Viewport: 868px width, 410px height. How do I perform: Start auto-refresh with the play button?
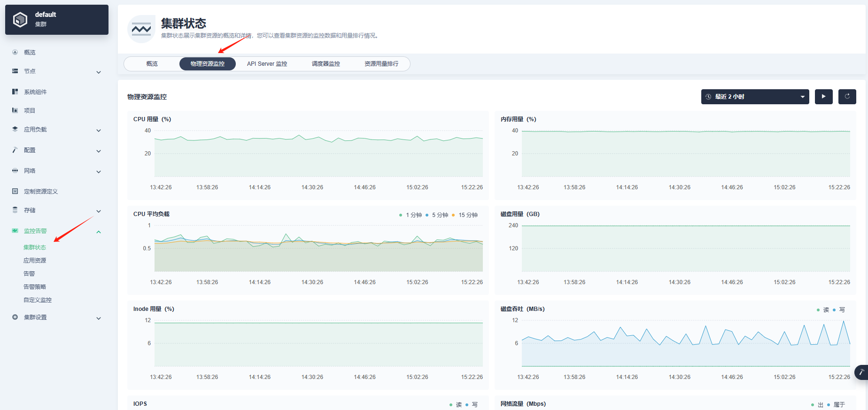point(824,97)
